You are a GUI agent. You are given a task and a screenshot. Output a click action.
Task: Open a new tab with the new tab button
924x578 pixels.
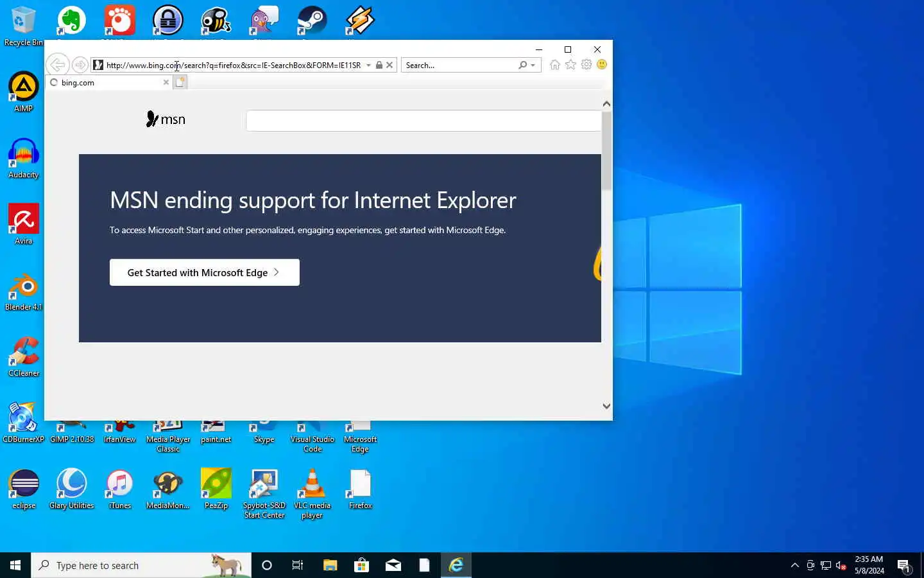[x=180, y=82]
